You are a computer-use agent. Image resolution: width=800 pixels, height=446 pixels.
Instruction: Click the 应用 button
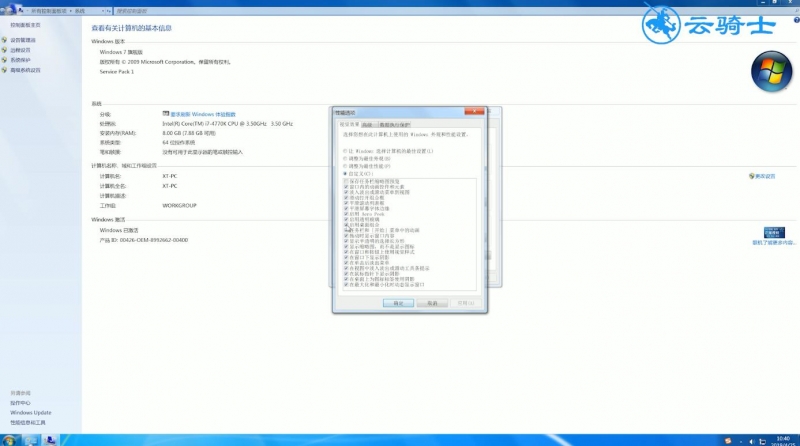[x=466, y=303]
